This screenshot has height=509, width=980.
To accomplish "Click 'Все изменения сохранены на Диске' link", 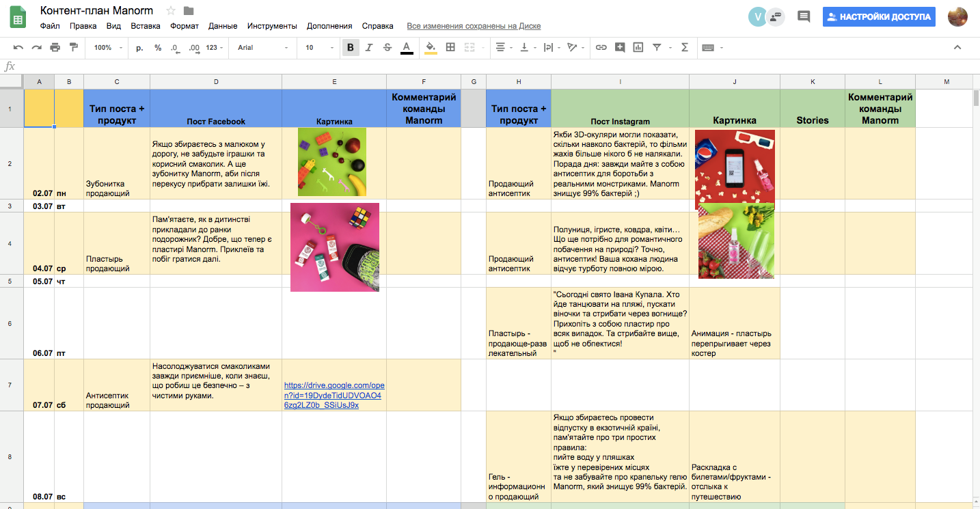I will [474, 26].
